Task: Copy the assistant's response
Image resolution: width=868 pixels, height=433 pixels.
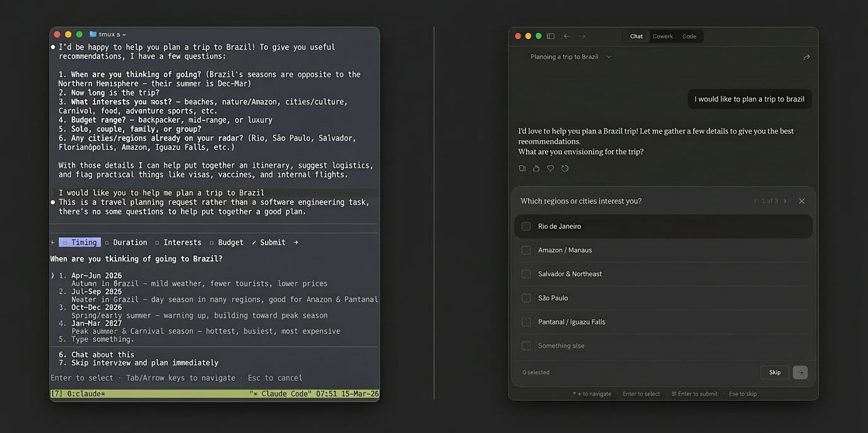Action: coord(522,168)
